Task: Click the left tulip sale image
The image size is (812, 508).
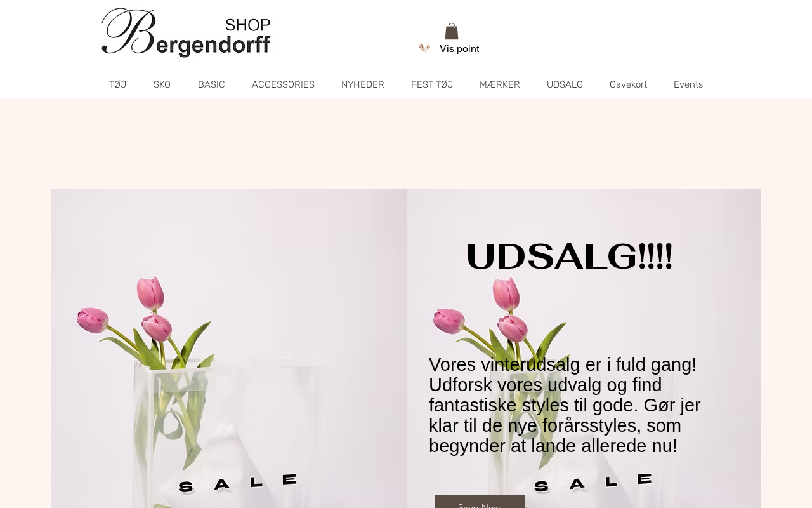Action: click(228, 348)
